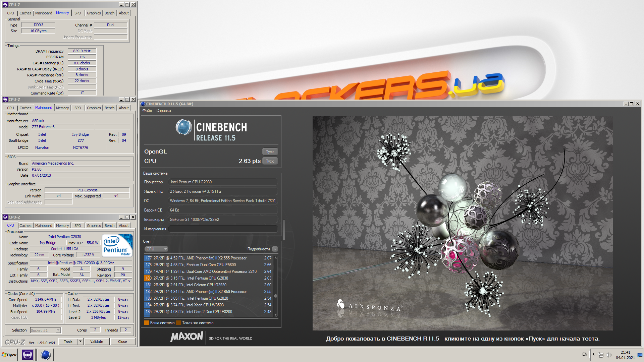Click the Cinebench title bar icon
This screenshot has width=644, height=362.
click(x=143, y=104)
